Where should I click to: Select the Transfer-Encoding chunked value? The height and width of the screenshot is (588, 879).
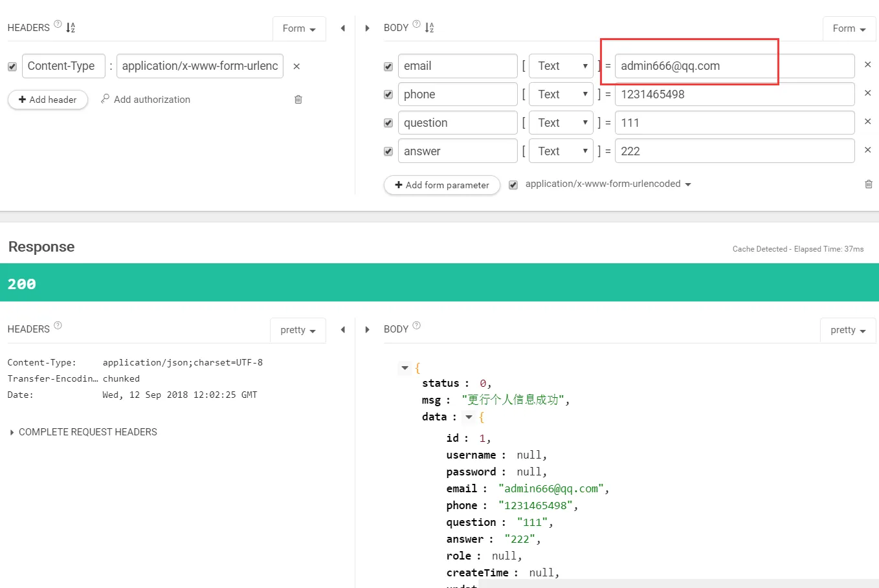(x=121, y=378)
